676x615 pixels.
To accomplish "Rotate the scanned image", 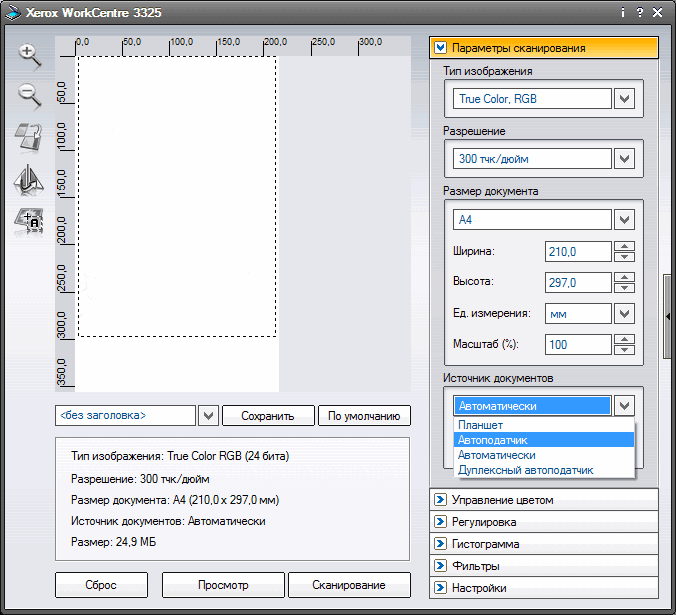I will pos(29,137).
